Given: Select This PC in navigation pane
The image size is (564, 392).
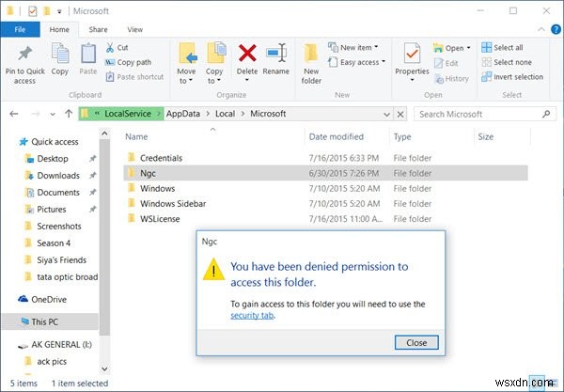Looking at the screenshot, I should click(51, 321).
